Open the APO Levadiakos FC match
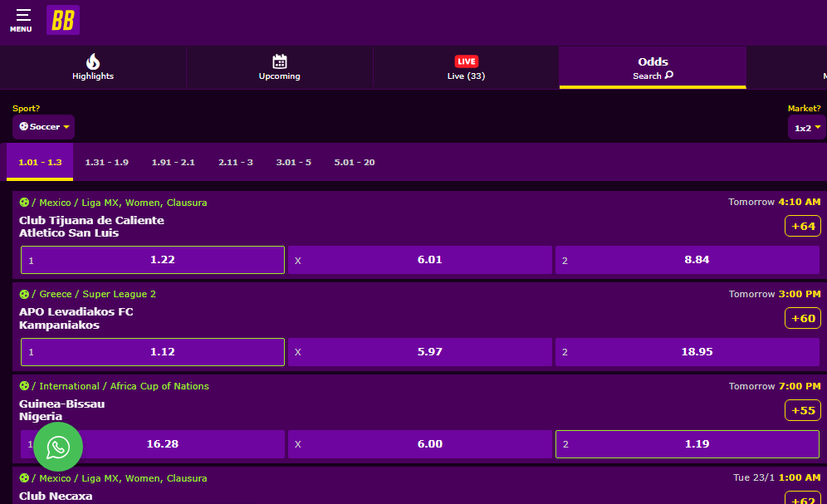 pyautogui.click(x=76, y=319)
